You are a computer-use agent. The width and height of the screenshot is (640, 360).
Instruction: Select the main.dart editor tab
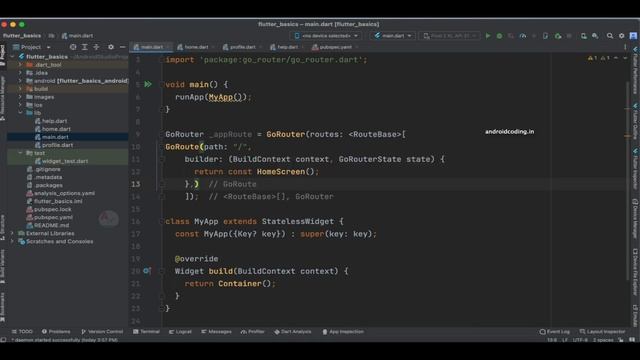[151, 47]
